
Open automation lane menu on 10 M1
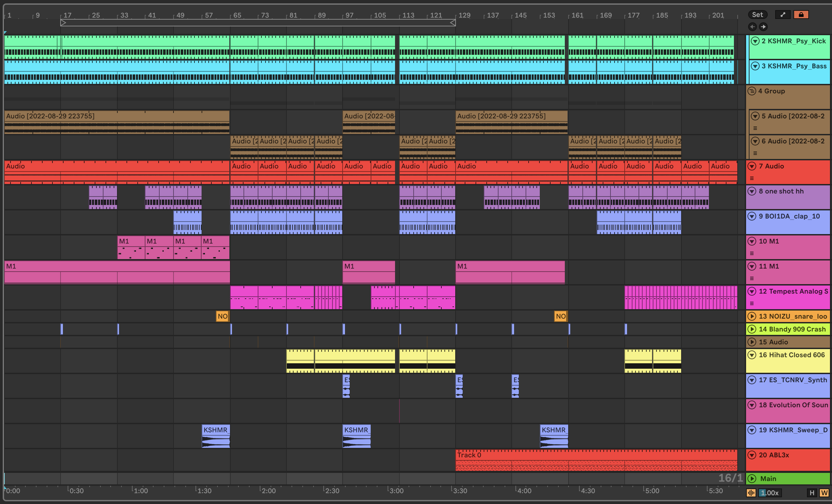[752, 253]
